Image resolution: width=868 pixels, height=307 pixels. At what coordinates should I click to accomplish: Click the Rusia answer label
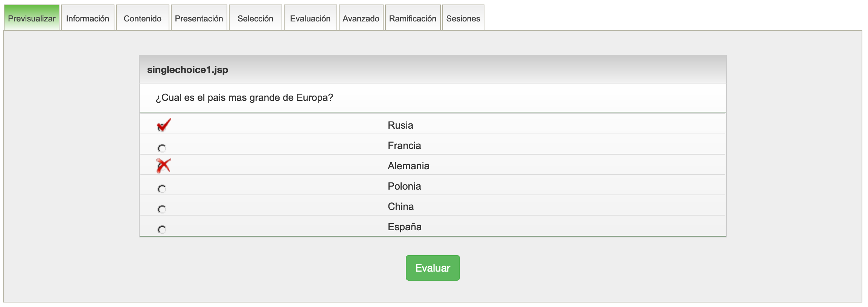400,125
